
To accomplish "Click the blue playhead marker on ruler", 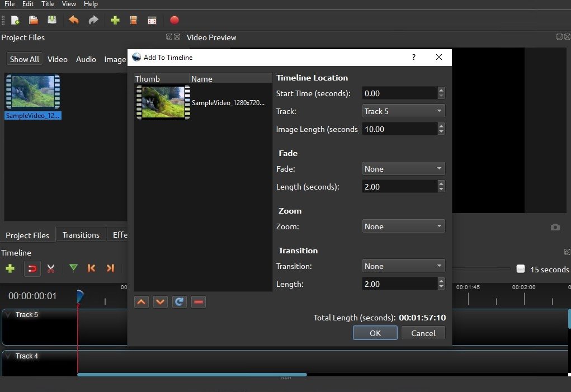I will pyautogui.click(x=80, y=296).
